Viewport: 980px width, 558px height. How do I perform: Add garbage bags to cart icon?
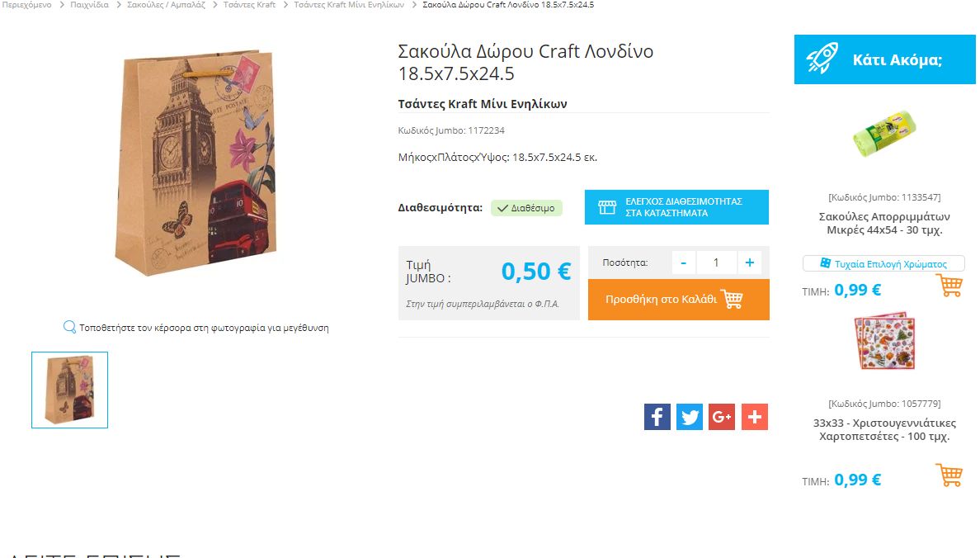pos(950,286)
